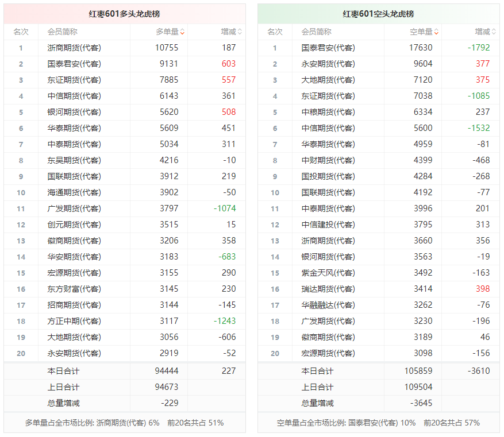This screenshot has width=504, height=437.
Task: Sort long table by 增减 arrows
Action: tap(240, 32)
